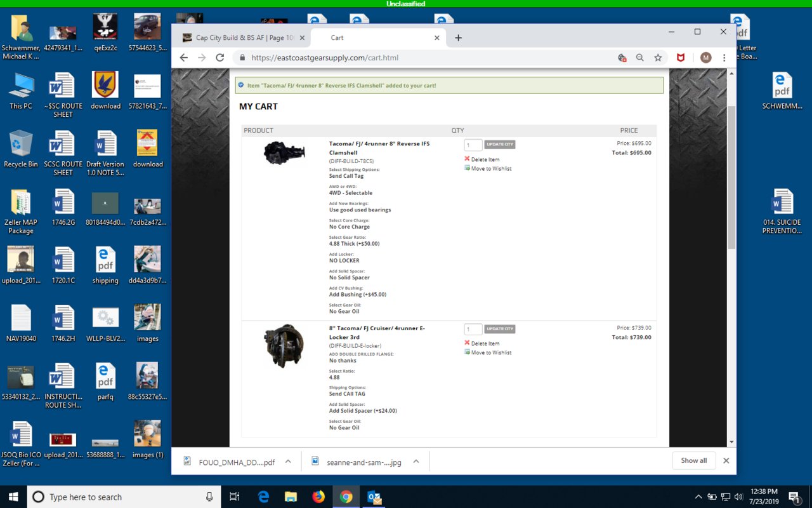The height and width of the screenshot is (508, 812).
Task: Open Chrome three-dot menu
Action: click(x=724, y=58)
